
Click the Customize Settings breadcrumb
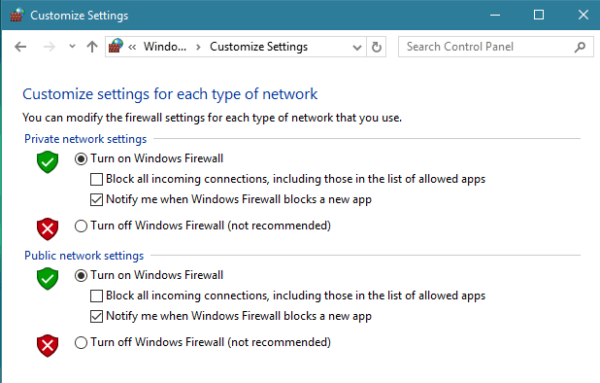pyautogui.click(x=259, y=47)
